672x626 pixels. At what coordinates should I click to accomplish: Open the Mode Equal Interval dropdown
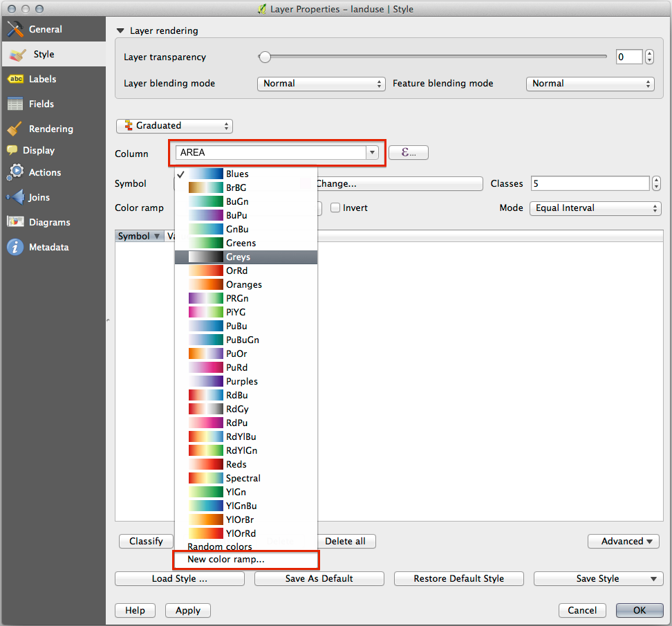point(595,208)
